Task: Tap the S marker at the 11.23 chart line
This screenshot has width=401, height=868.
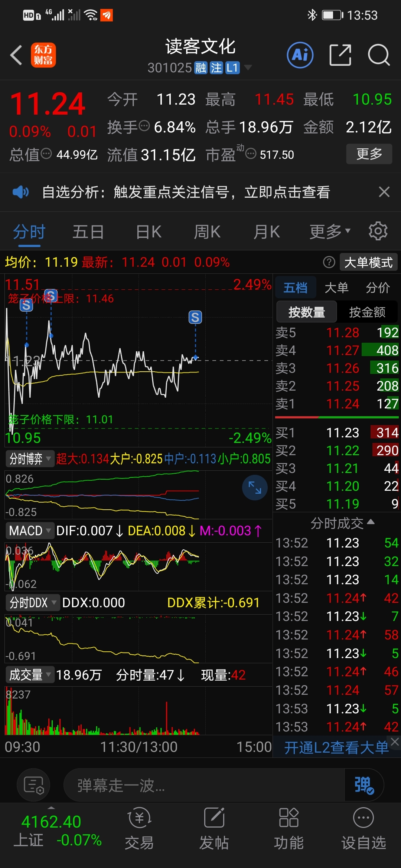Action: (195, 318)
